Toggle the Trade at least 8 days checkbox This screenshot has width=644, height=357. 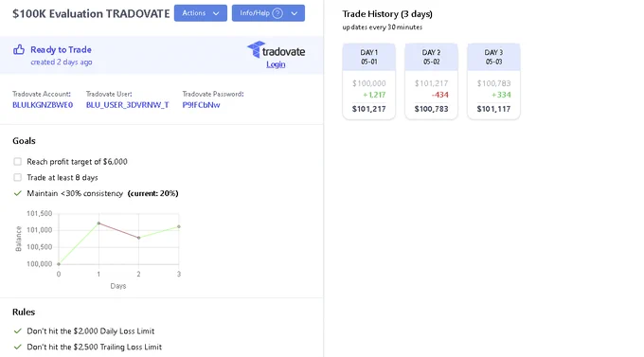[x=17, y=177]
